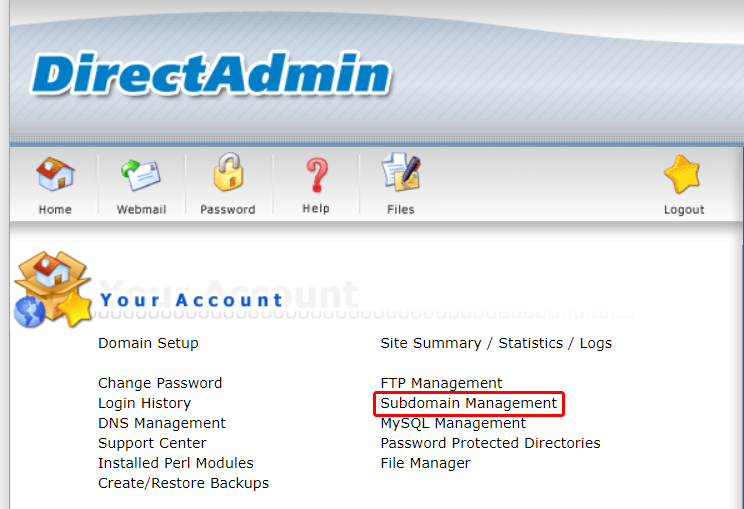The image size is (744, 509).
Task: Open Site Summary / Statistics / Logs
Action: 496,343
